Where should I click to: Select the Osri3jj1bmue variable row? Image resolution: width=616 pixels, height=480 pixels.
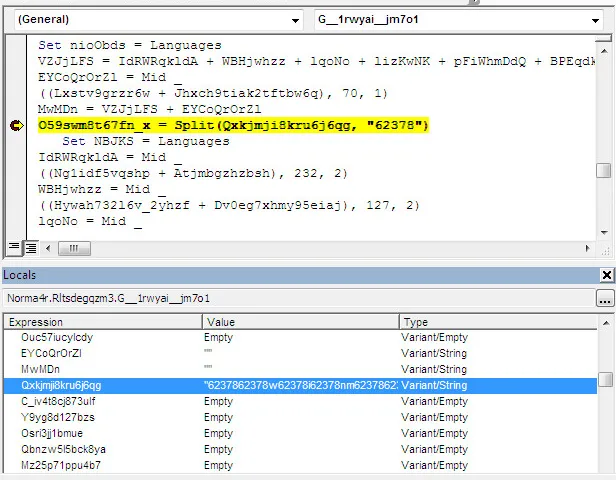coord(300,433)
